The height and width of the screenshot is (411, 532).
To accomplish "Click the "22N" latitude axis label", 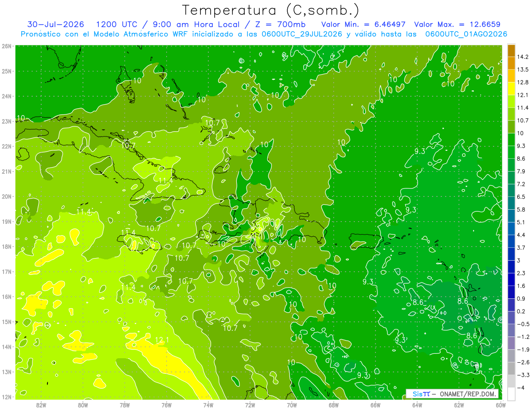I will click(7, 146).
